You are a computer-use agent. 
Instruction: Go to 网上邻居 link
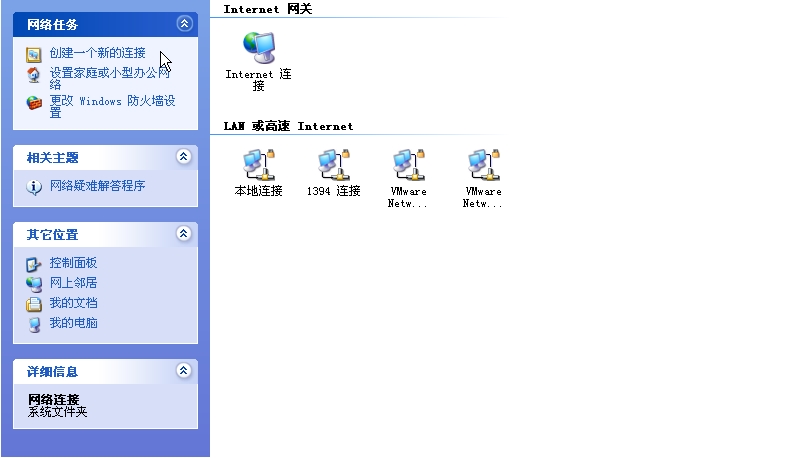73,283
